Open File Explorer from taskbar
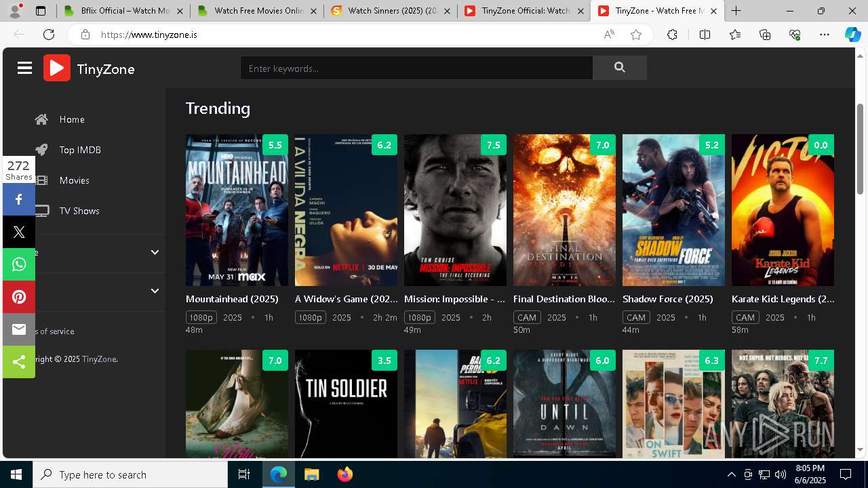The width and height of the screenshot is (868, 488). tap(311, 474)
